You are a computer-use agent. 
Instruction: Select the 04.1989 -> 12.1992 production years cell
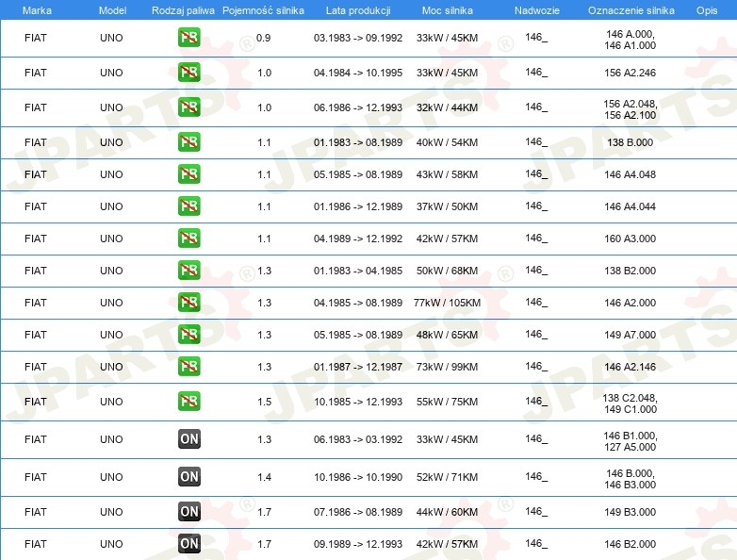point(358,239)
